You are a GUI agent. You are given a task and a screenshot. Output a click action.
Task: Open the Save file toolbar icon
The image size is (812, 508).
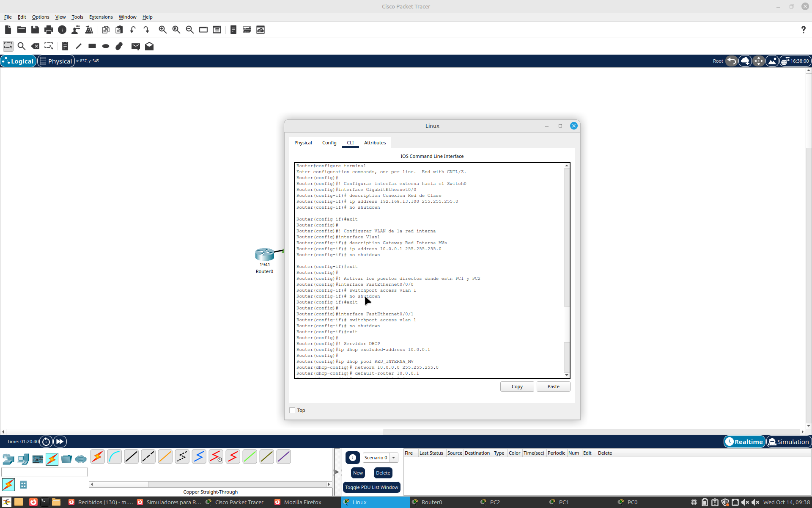[35, 30]
